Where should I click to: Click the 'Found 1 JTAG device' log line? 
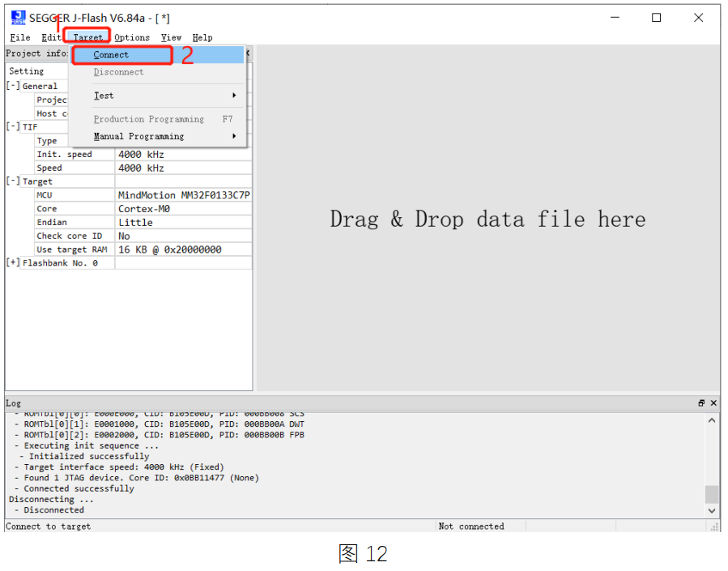[x=137, y=478]
